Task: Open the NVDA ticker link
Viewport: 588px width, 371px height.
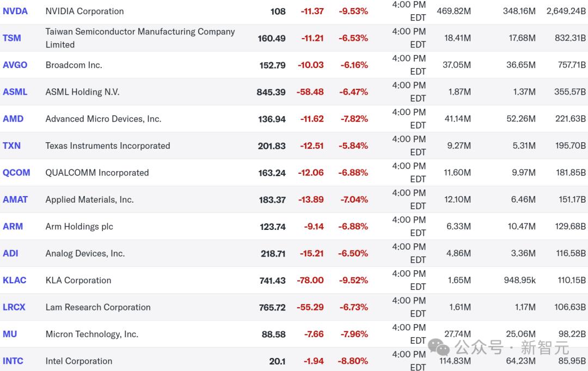Action: [15, 11]
